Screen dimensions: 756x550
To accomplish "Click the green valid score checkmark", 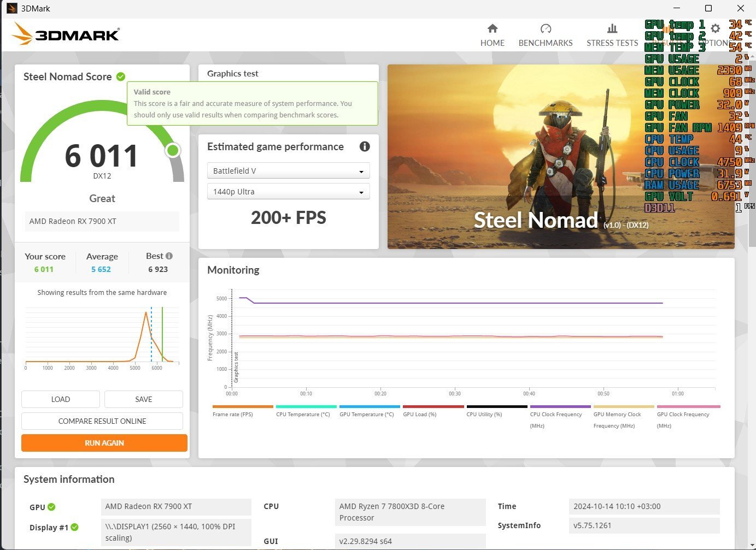I will click(121, 76).
